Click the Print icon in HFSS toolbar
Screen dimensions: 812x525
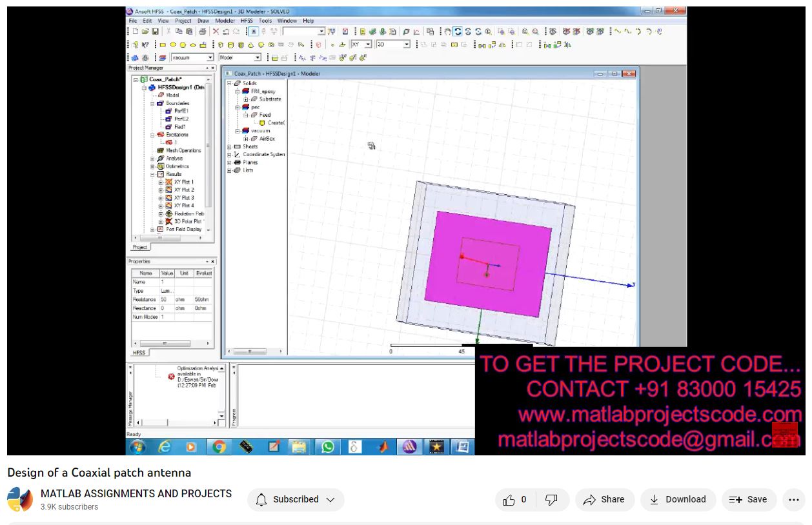(203, 32)
